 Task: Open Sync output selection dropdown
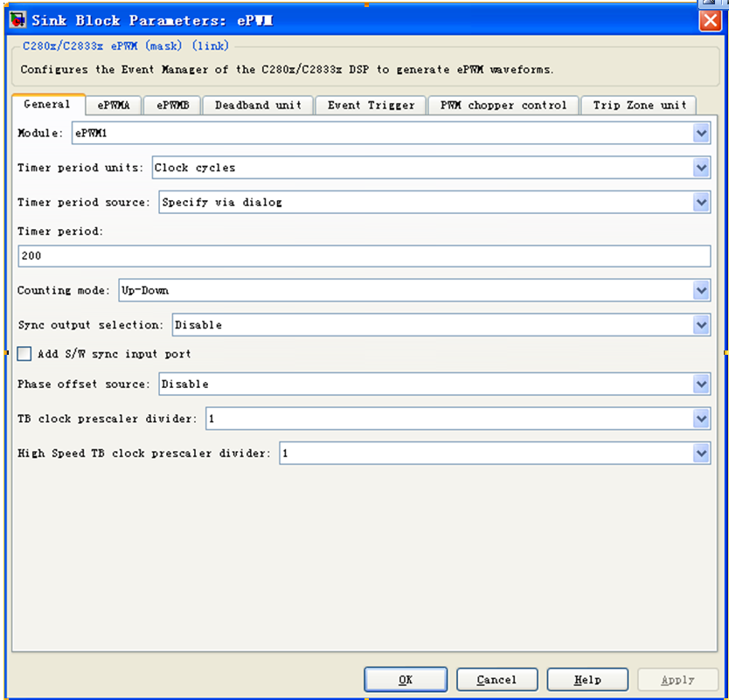(700, 325)
